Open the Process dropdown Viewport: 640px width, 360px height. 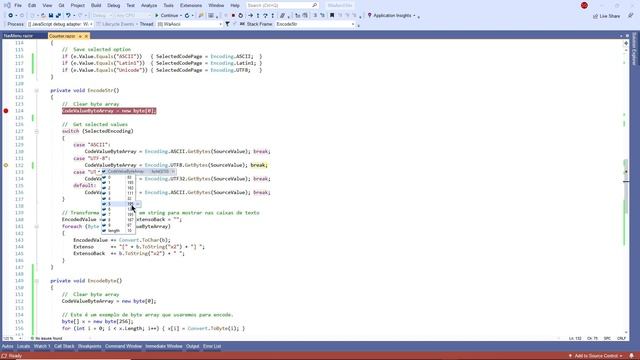(x=60, y=24)
